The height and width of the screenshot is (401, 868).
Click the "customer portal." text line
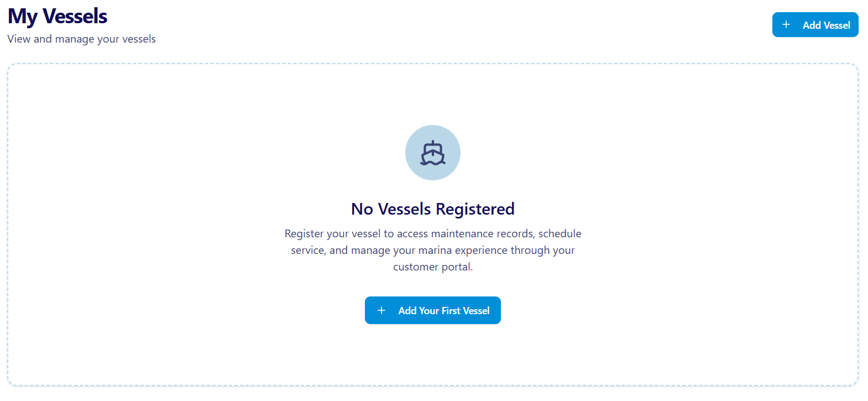(433, 267)
